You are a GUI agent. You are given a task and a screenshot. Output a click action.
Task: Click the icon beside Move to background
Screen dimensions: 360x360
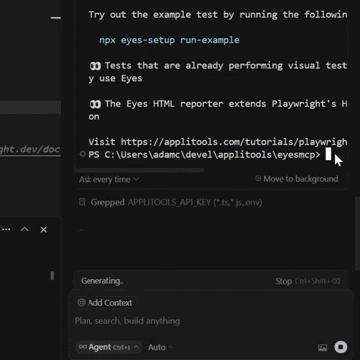coord(258,179)
